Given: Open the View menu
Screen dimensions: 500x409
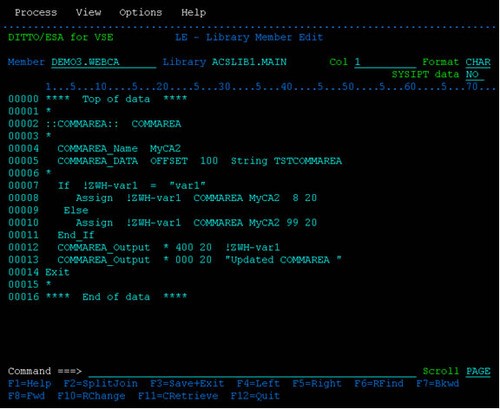Looking at the screenshot, I should coord(88,13).
